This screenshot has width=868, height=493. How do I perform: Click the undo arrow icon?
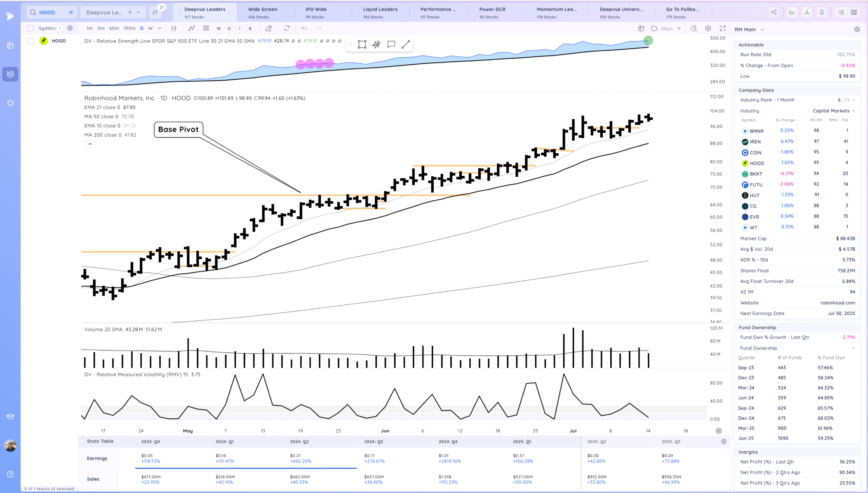(x=304, y=28)
